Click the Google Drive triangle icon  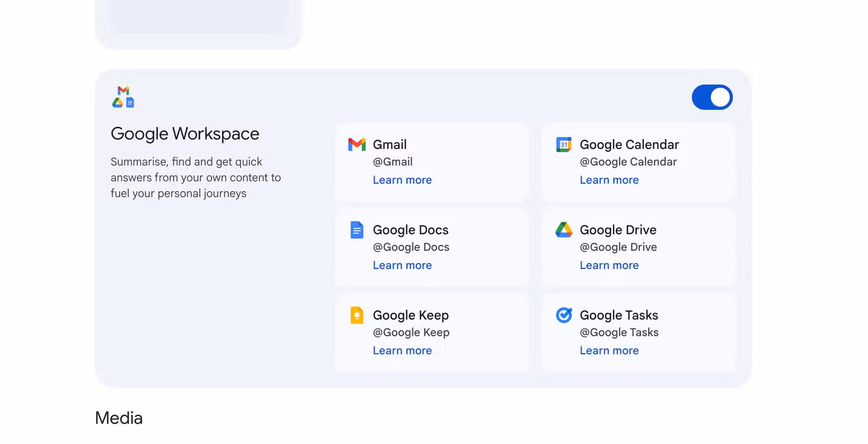564,229
